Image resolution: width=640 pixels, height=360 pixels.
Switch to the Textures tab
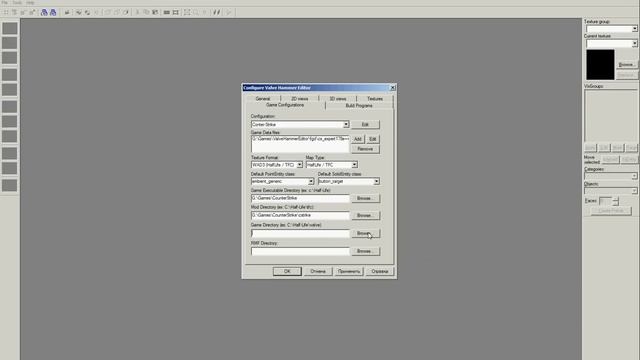tap(375, 98)
